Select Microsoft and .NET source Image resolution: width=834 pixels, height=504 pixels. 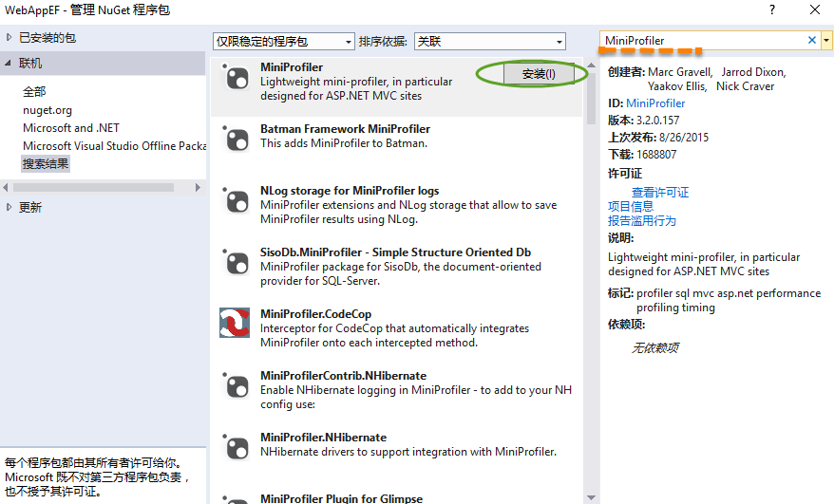click(x=70, y=128)
